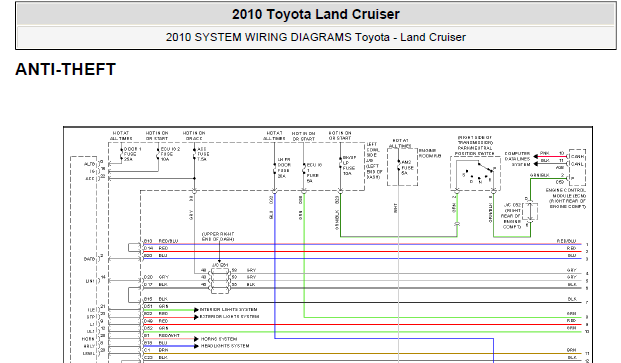The image size is (621, 363).
Task: Click the B1 RED/WHT wire label
Action: click(x=162, y=335)
